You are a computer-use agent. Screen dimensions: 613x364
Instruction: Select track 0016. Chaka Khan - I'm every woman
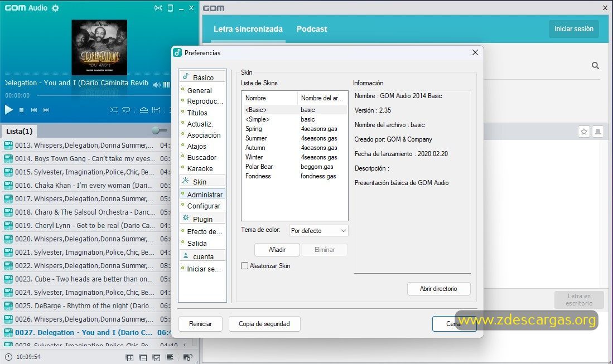pyautogui.click(x=86, y=185)
